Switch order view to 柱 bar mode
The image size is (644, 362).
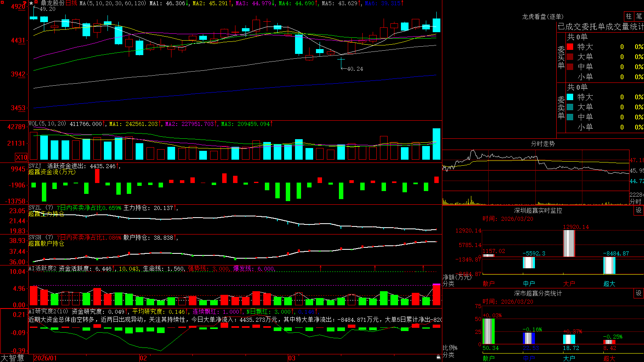(x=629, y=16)
